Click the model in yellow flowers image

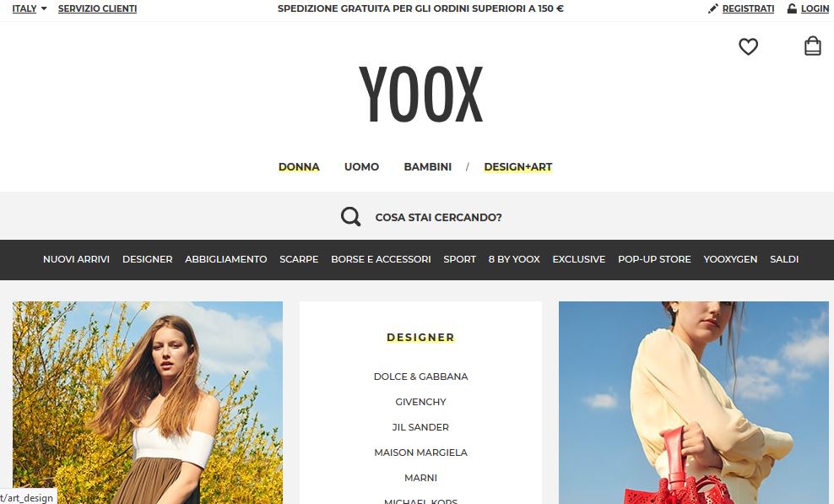148,403
